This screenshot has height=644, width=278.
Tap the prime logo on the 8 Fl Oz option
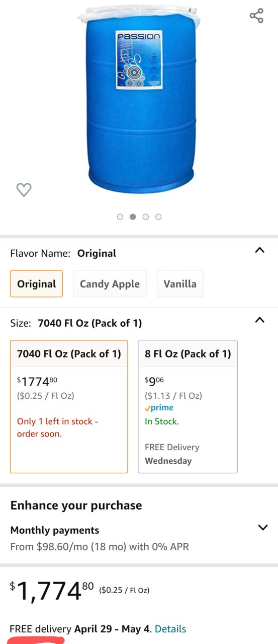[159, 408]
